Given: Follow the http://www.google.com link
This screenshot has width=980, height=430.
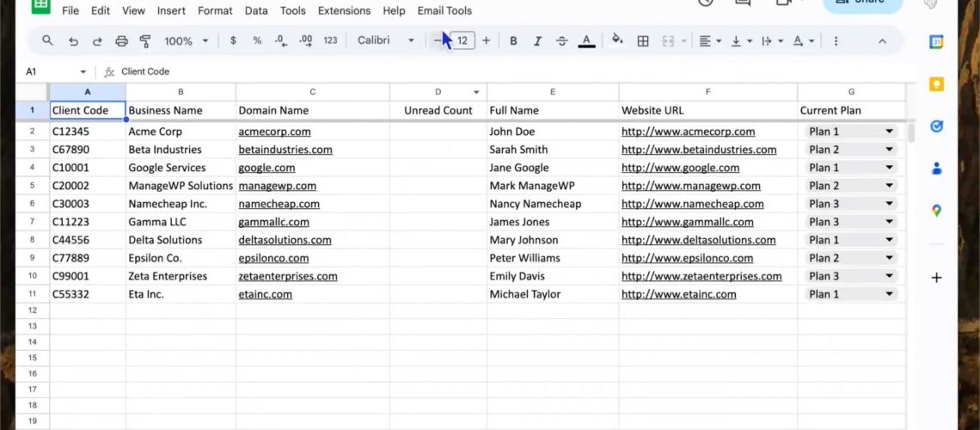Looking at the screenshot, I should pyautogui.click(x=680, y=168).
